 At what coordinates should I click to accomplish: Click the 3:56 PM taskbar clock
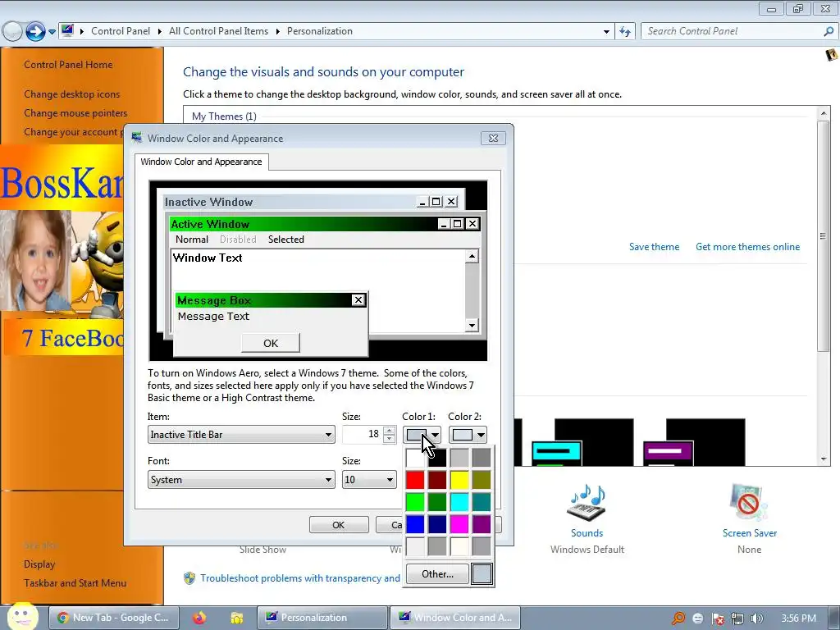798,619
